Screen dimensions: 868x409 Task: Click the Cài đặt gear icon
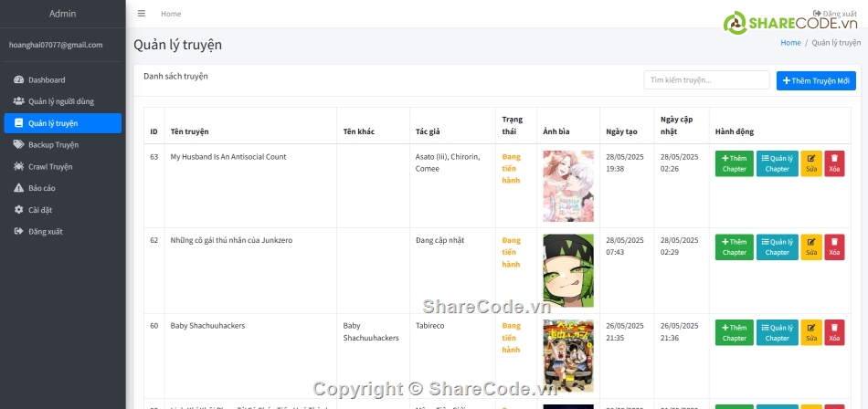point(18,210)
